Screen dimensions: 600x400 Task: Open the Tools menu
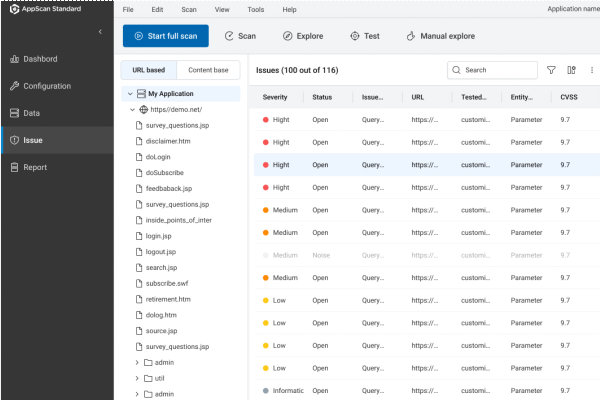click(x=255, y=9)
